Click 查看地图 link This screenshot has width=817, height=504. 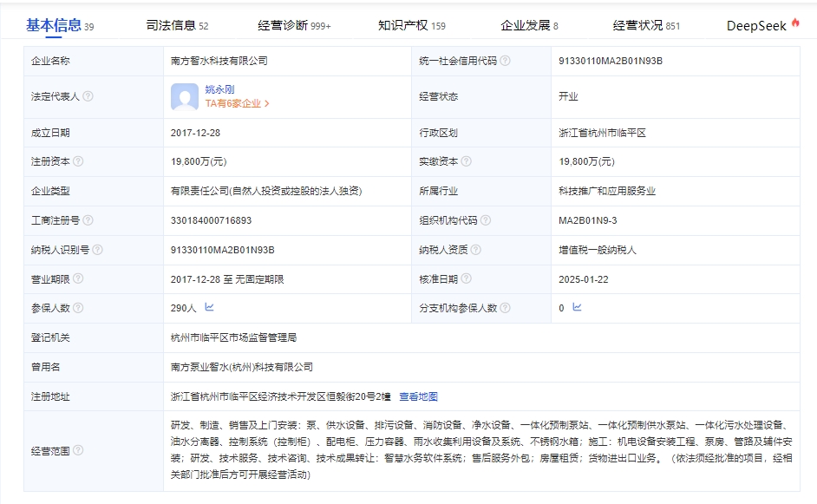[418, 396]
